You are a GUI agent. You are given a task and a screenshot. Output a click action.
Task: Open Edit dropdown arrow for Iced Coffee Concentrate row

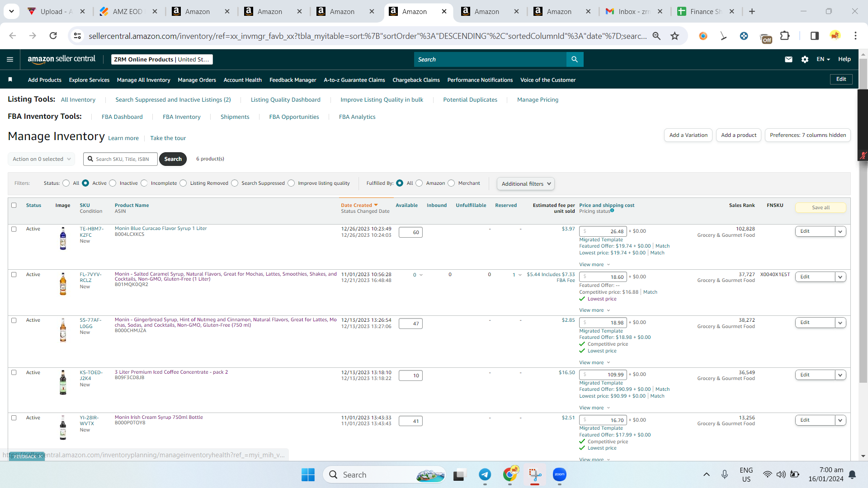[840, 375]
